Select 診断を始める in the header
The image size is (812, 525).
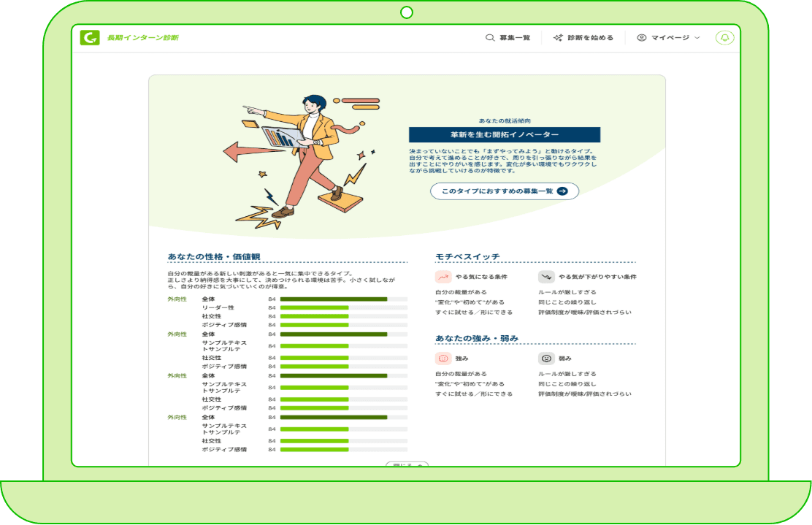point(590,38)
